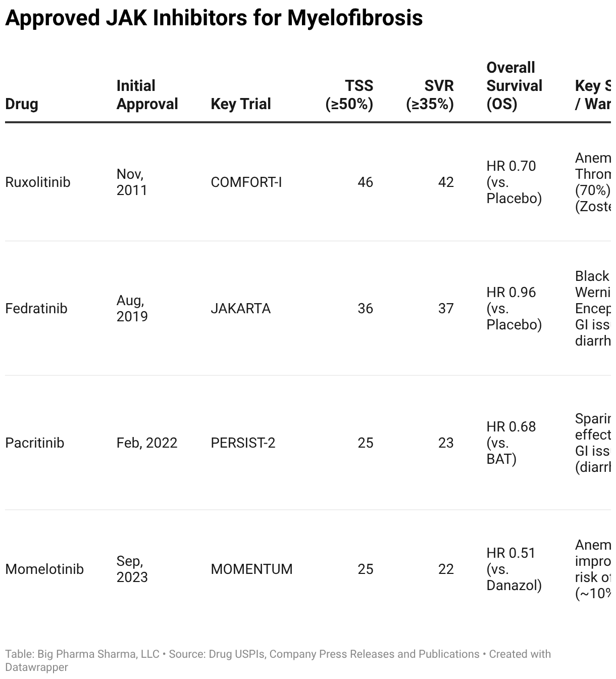
Task: Click the Key Trial column header
Action: pos(241,104)
